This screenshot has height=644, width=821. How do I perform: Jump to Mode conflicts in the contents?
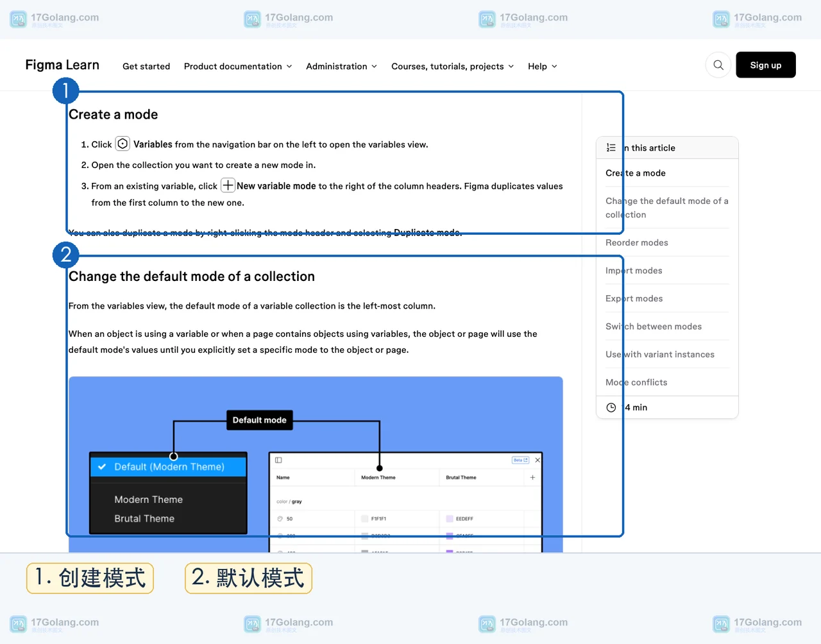[636, 382]
